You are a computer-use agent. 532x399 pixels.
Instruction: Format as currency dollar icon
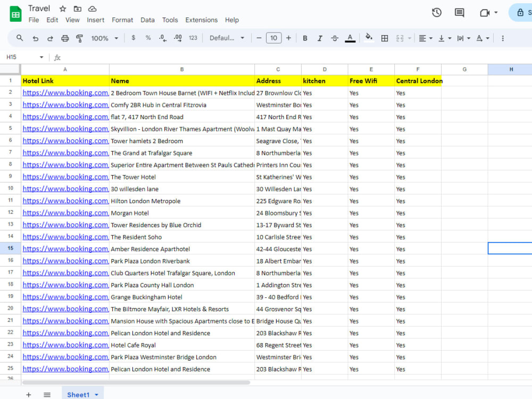tap(134, 38)
